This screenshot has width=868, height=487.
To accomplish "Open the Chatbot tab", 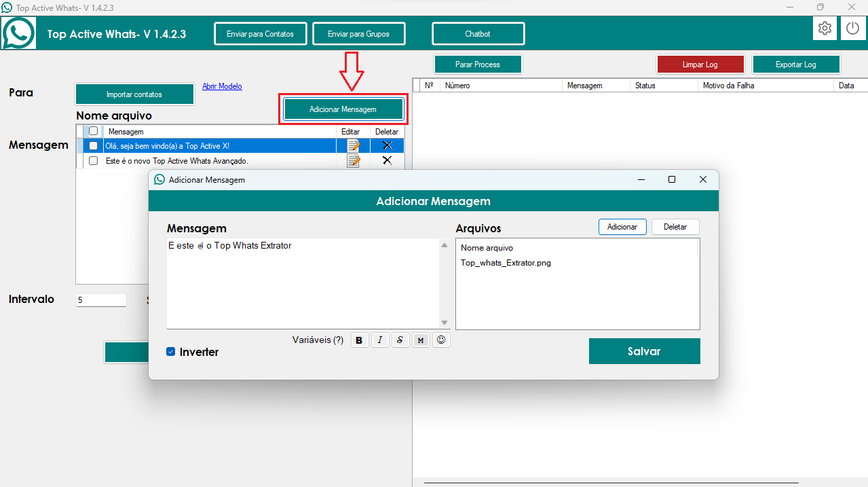I will pyautogui.click(x=478, y=34).
